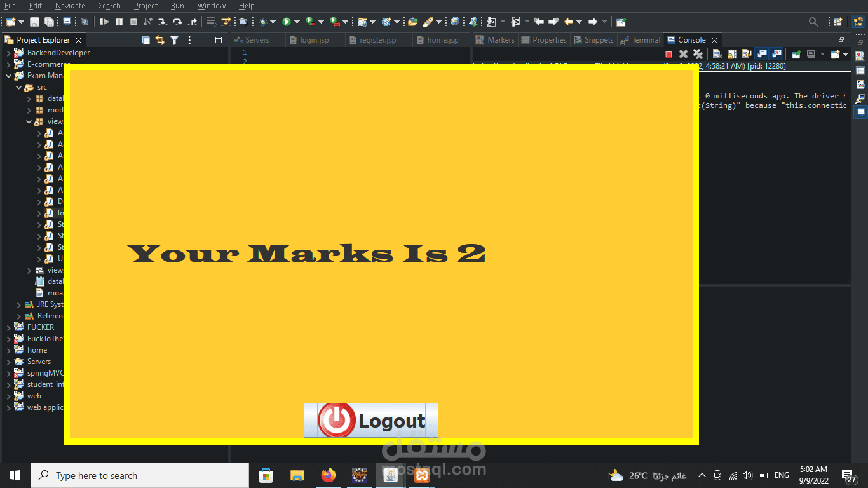Open Project Explorer view menu (three dots)
The width and height of the screenshot is (868, 488).
pos(189,40)
